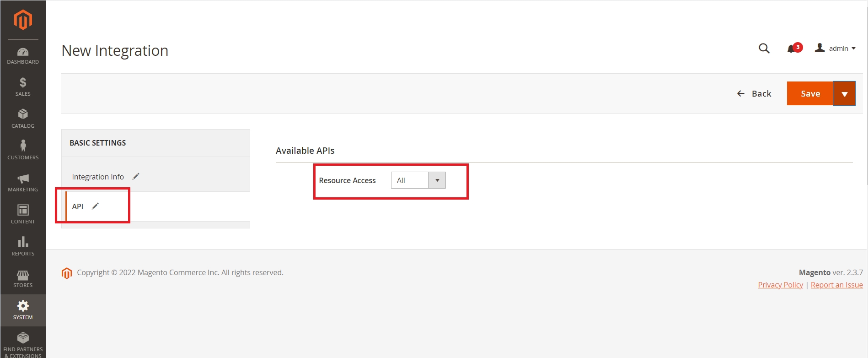
Task: Switch to the Integration Info tab
Action: (x=98, y=177)
